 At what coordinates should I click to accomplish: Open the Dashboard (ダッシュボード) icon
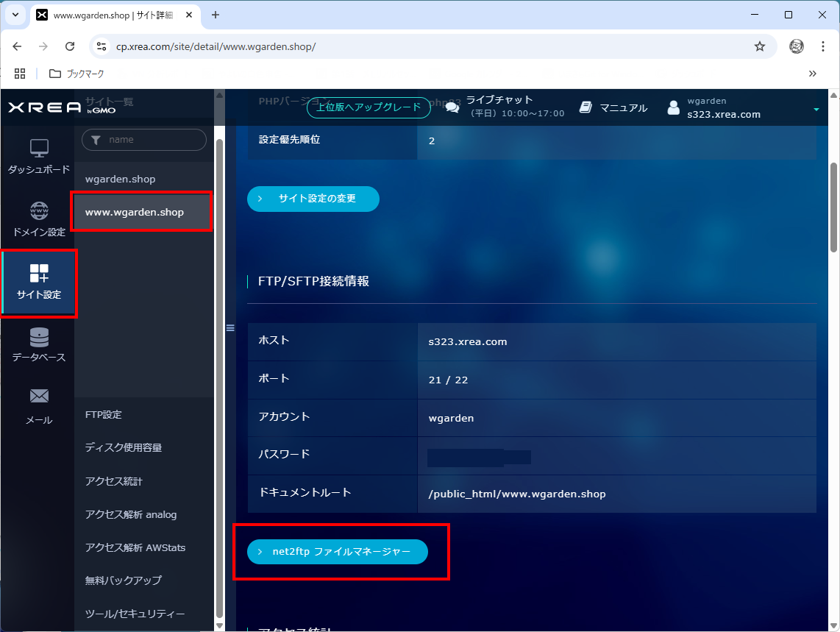pyautogui.click(x=39, y=149)
